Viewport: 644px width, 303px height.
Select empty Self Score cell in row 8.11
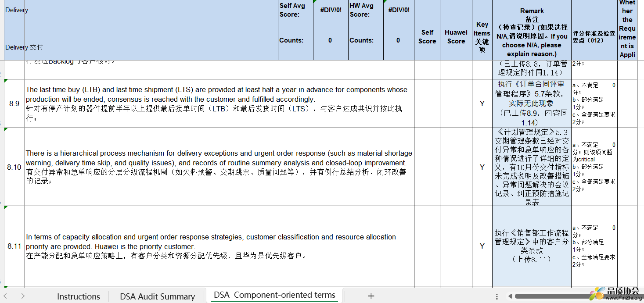tap(427, 246)
